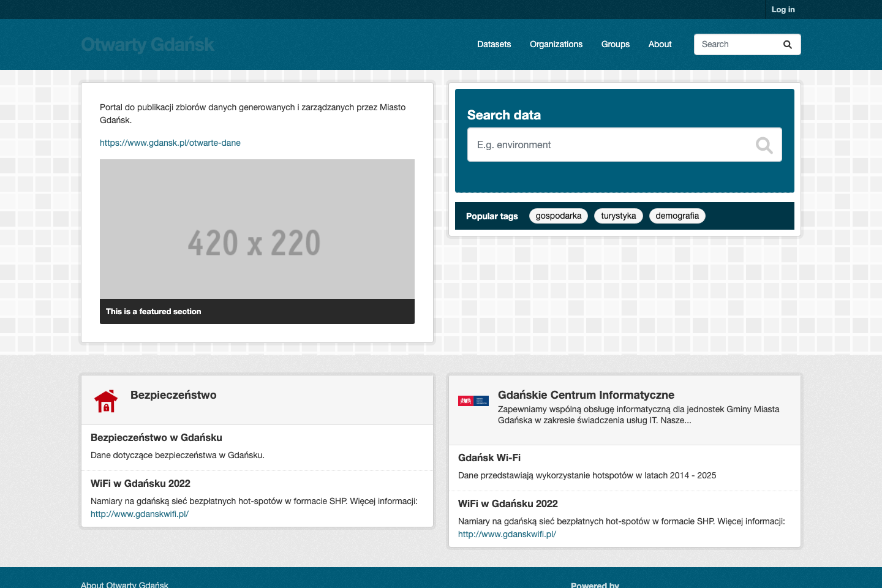Open the About page

click(x=660, y=44)
